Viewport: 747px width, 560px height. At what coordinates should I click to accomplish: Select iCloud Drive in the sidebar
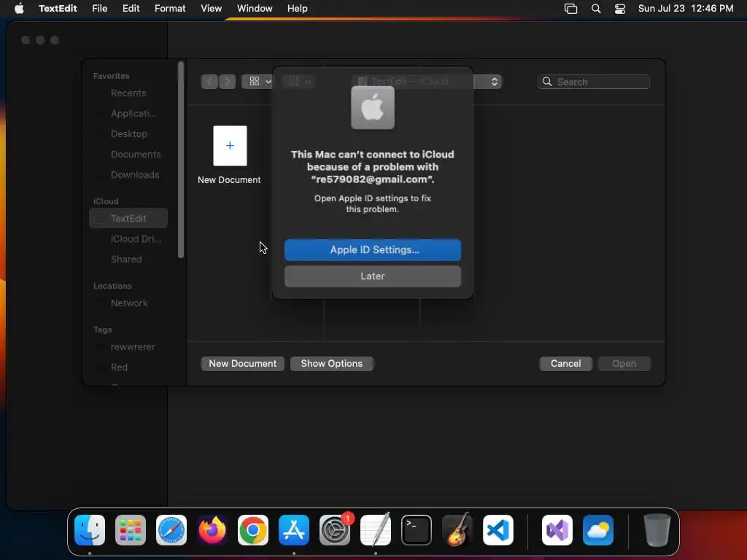coord(128,238)
